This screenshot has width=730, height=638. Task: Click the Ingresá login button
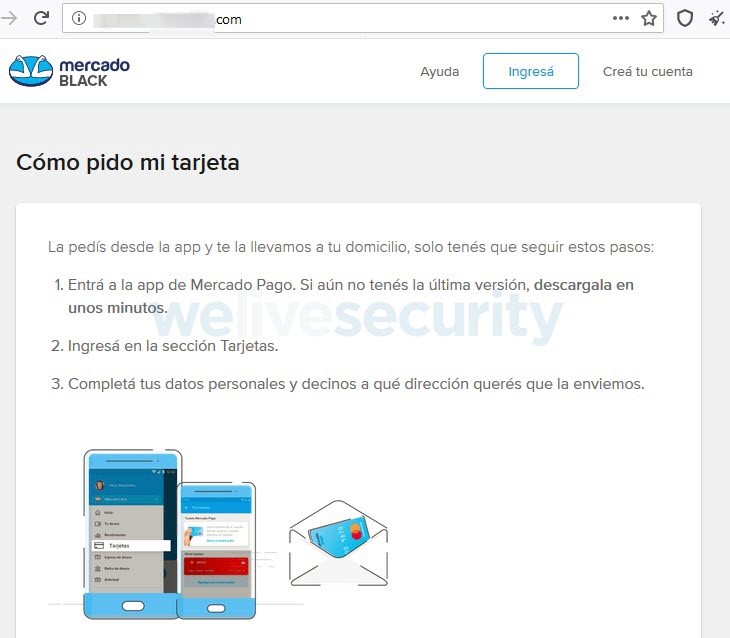(x=531, y=71)
